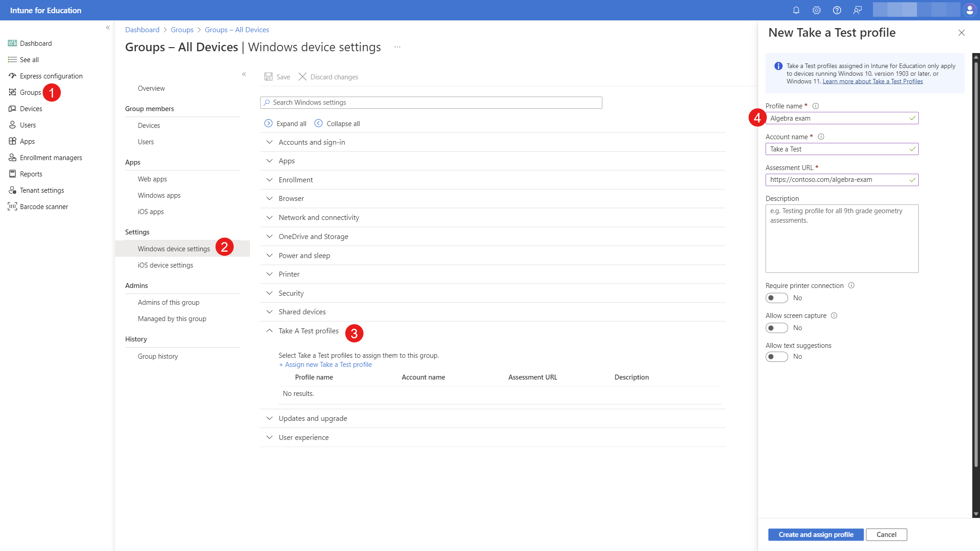This screenshot has height=551, width=980.
Task: Open the feedback icon in the top bar
Action: [x=857, y=10]
